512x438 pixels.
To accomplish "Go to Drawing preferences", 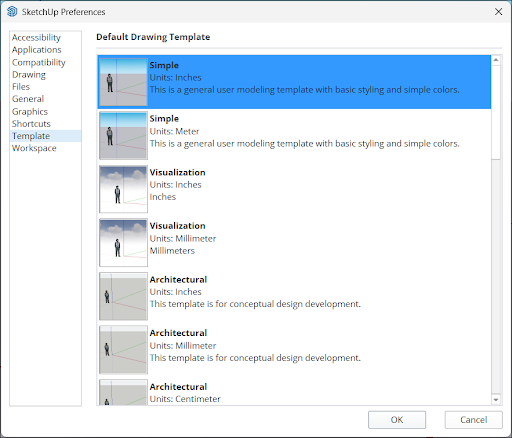I will point(29,75).
